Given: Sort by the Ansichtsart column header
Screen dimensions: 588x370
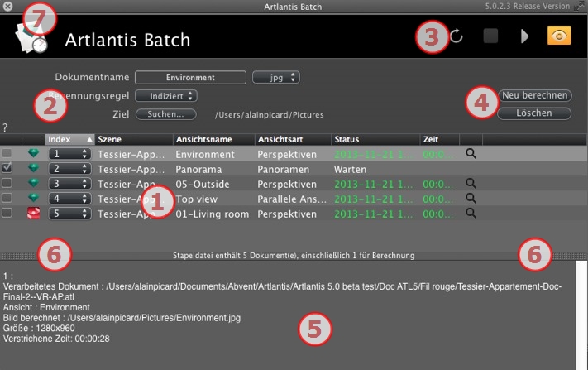Looking at the screenshot, I should (x=293, y=140).
